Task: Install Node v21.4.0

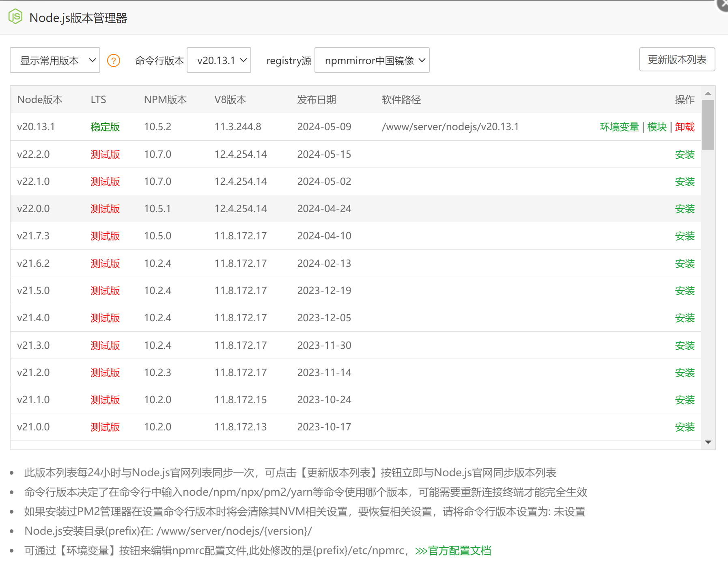Action: click(x=685, y=318)
